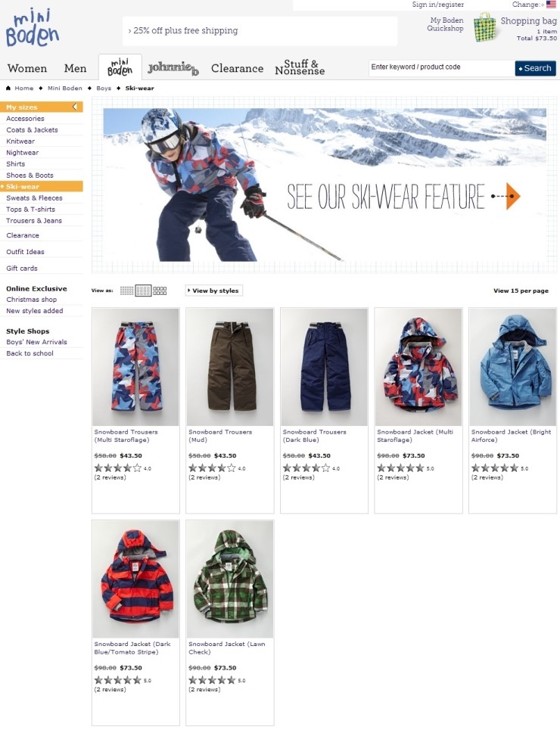This screenshot has height=730, width=560.
Task: Click the orange arrow on ski-wear banner
Action: coord(512,196)
